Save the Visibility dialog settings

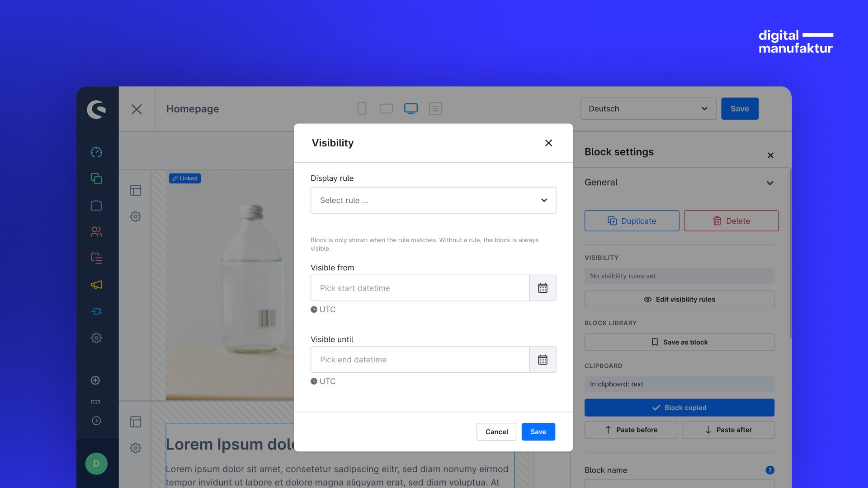coord(538,432)
